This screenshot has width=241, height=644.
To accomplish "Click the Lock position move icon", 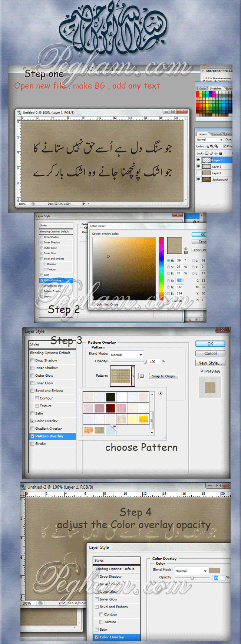I will (216, 153).
